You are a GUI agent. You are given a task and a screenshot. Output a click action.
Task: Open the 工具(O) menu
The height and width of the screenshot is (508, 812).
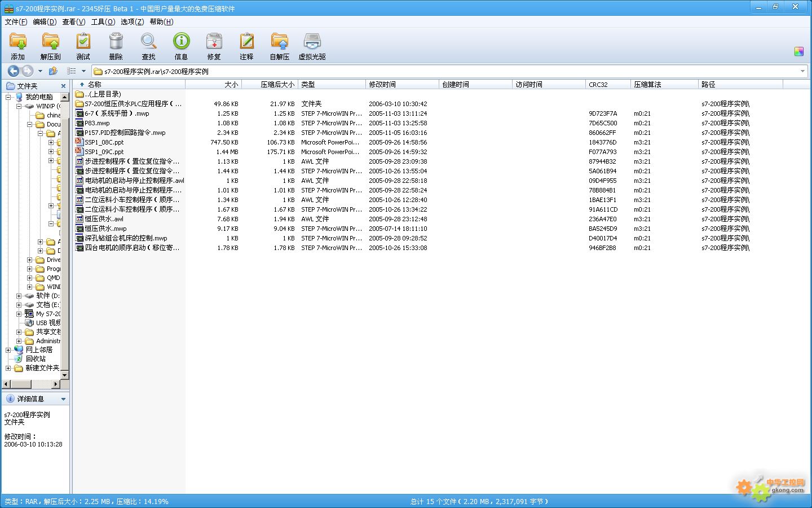pos(103,22)
